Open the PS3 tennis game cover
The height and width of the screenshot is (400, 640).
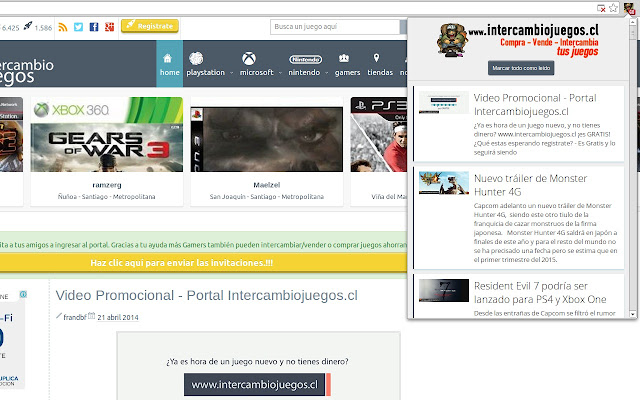click(x=379, y=134)
